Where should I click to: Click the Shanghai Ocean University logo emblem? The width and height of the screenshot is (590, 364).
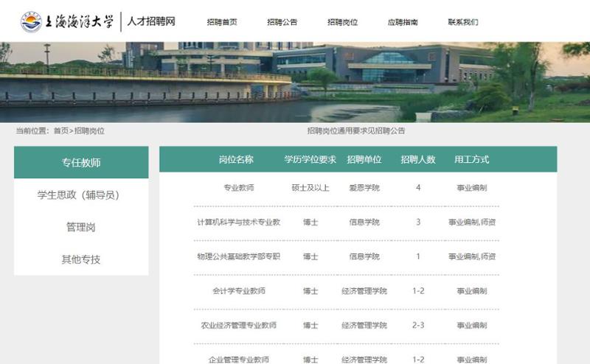[x=31, y=21]
